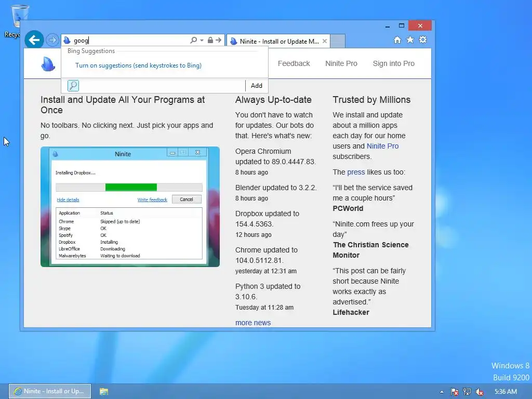The image size is (532, 399).
Task: Click the Ninite Pro link in Trusted section
Action: [383, 146]
